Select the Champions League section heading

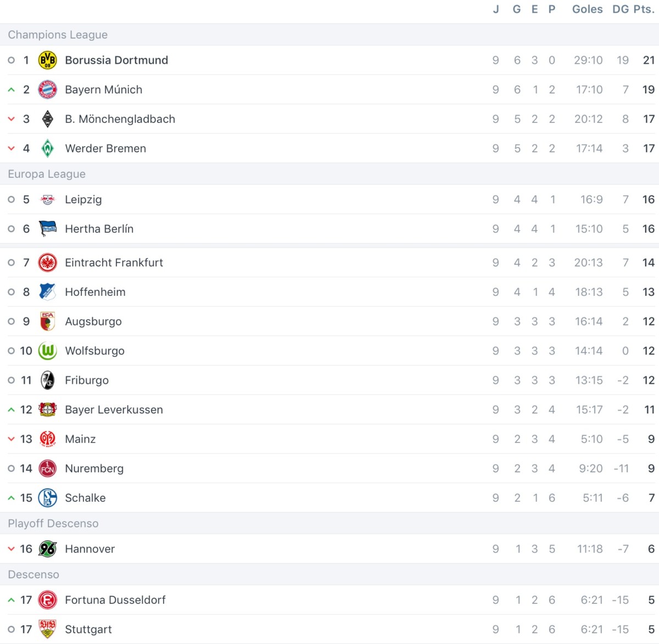coord(58,35)
